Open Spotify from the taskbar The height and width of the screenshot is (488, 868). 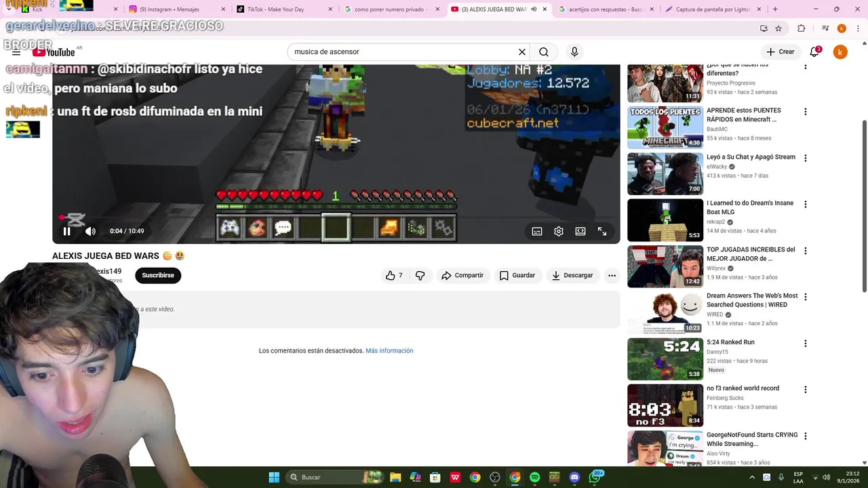(534, 477)
